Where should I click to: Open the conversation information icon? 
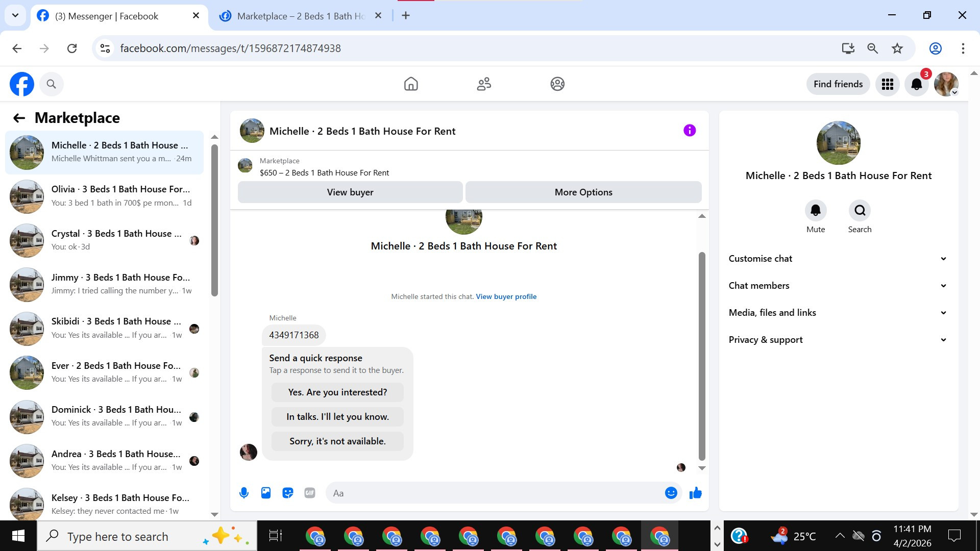(x=690, y=131)
